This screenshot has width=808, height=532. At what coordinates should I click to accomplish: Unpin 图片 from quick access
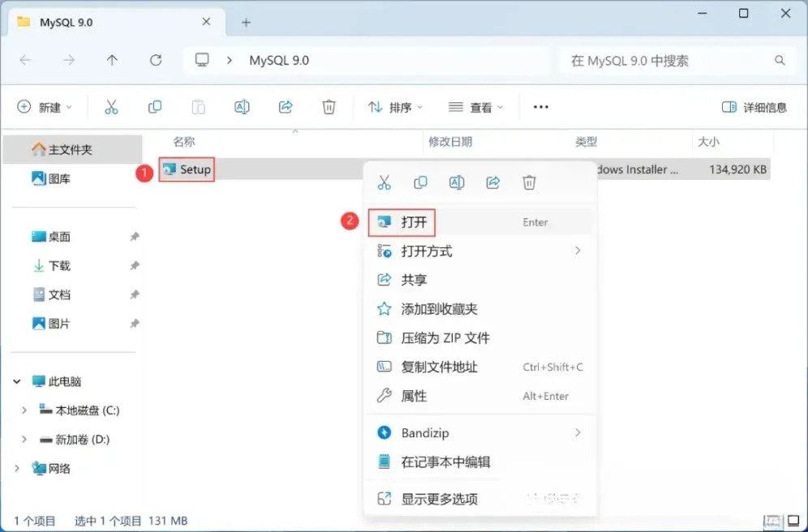point(135,324)
